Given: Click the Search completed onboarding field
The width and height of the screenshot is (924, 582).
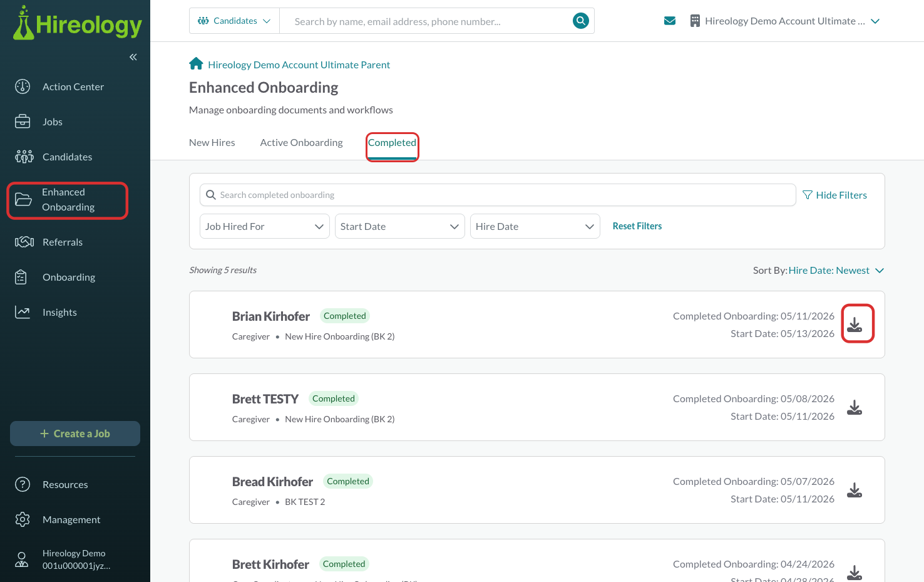Looking at the screenshot, I should coord(498,195).
